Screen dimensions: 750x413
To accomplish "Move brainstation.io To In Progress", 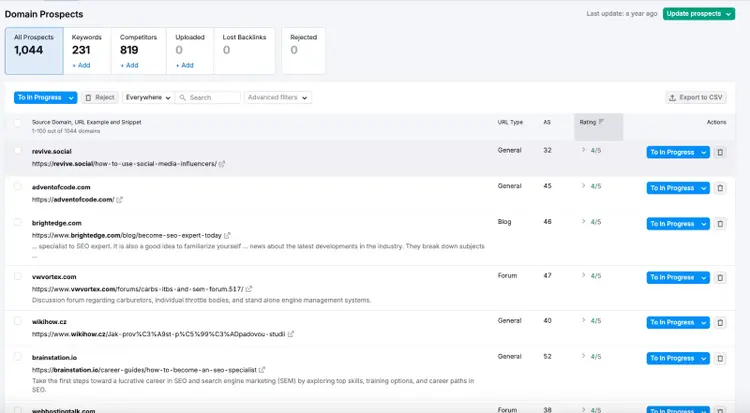I will pos(672,358).
